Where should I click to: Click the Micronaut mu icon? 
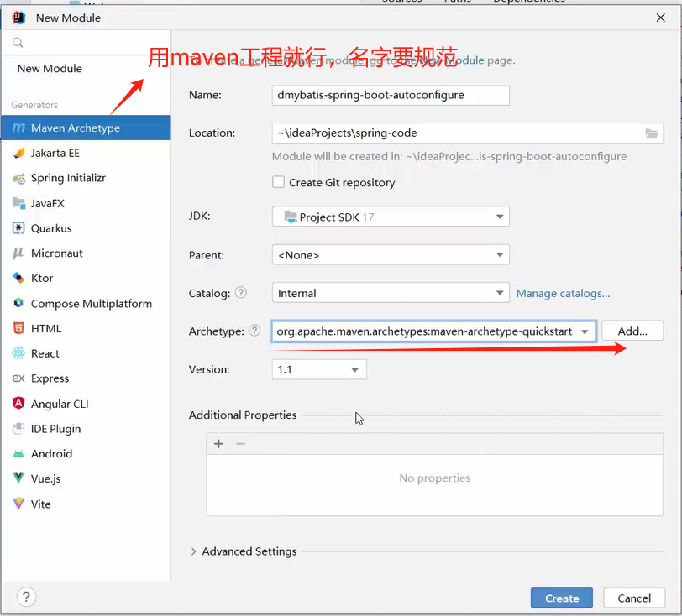coord(18,253)
